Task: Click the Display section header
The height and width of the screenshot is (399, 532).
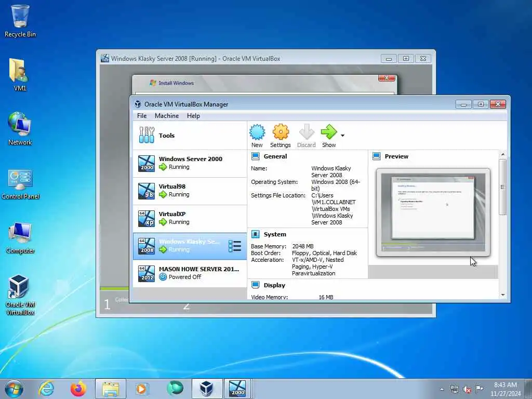Action: click(x=274, y=285)
